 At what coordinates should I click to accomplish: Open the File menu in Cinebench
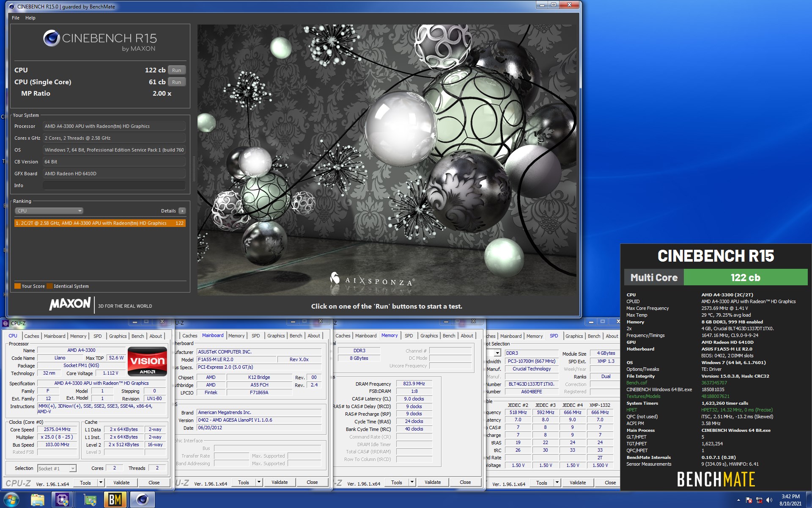16,18
